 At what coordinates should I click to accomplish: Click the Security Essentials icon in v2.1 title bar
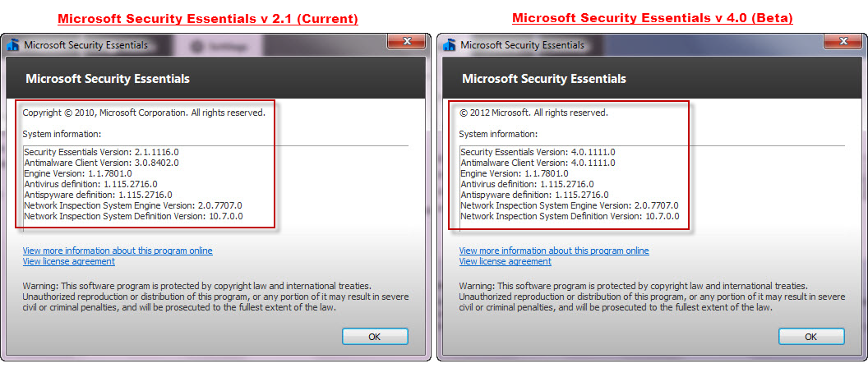coord(15,45)
